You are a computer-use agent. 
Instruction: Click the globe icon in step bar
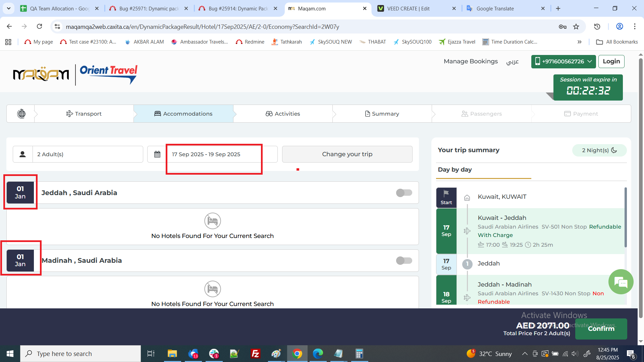(x=21, y=114)
